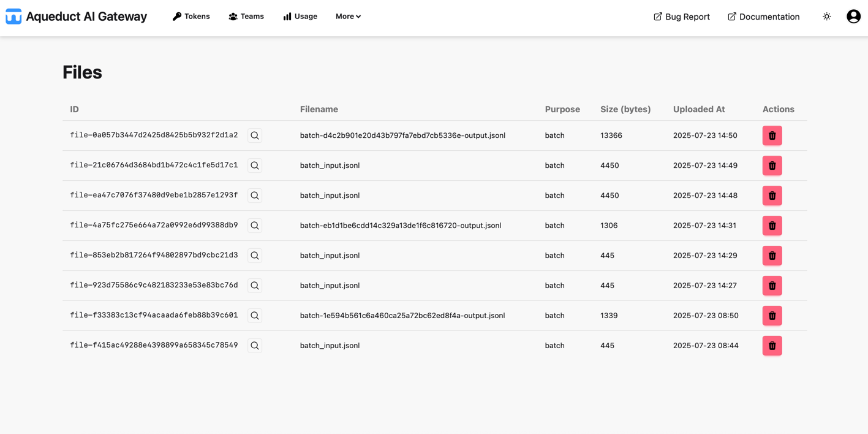Click the size value 1306

(609, 226)
